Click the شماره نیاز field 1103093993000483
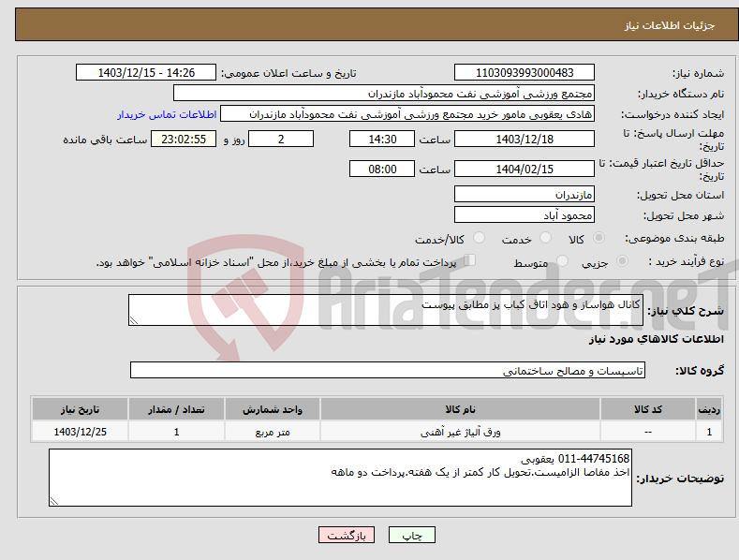The height and width of the screenshot is (560, 739). pos(525,73)
